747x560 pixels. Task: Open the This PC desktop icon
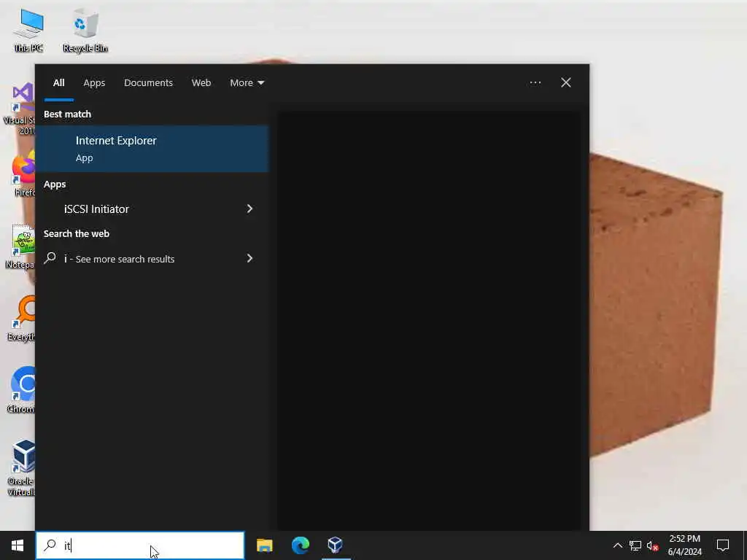[x=28, y=31]
